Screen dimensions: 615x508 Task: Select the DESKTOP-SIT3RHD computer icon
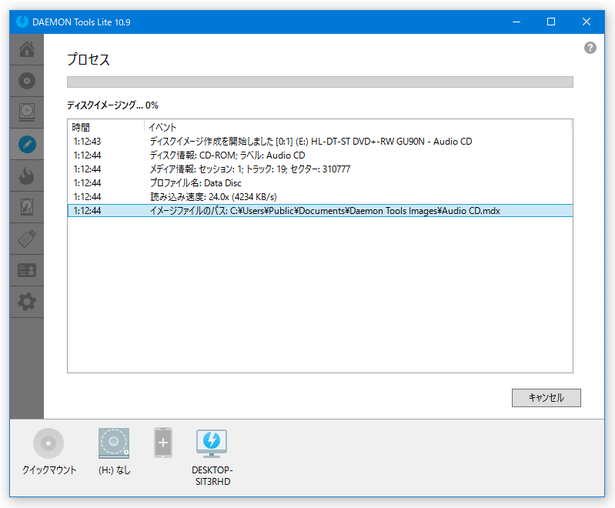[x=212, y=443]
